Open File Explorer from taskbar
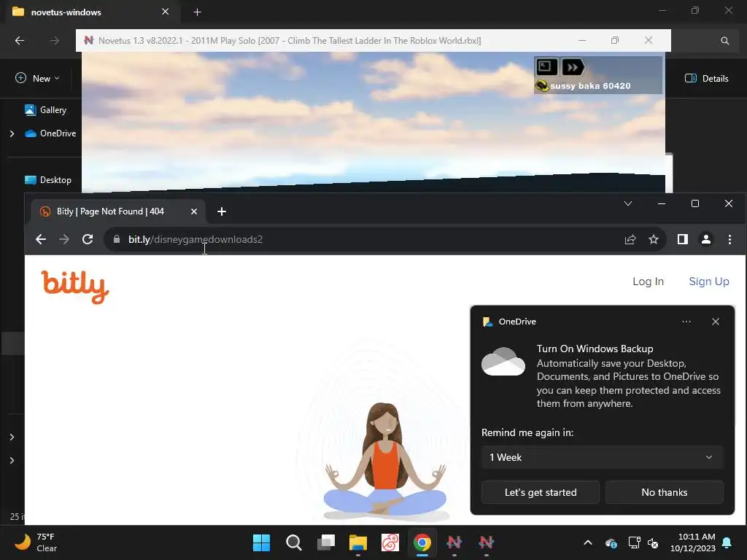 [x=357, y=542]
